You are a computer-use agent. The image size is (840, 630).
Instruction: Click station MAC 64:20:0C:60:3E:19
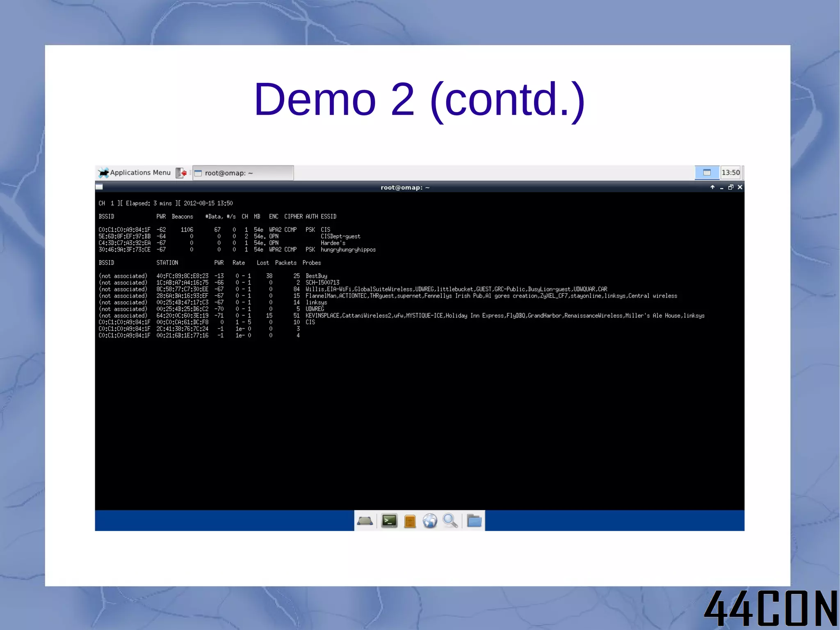coord(183,316)
